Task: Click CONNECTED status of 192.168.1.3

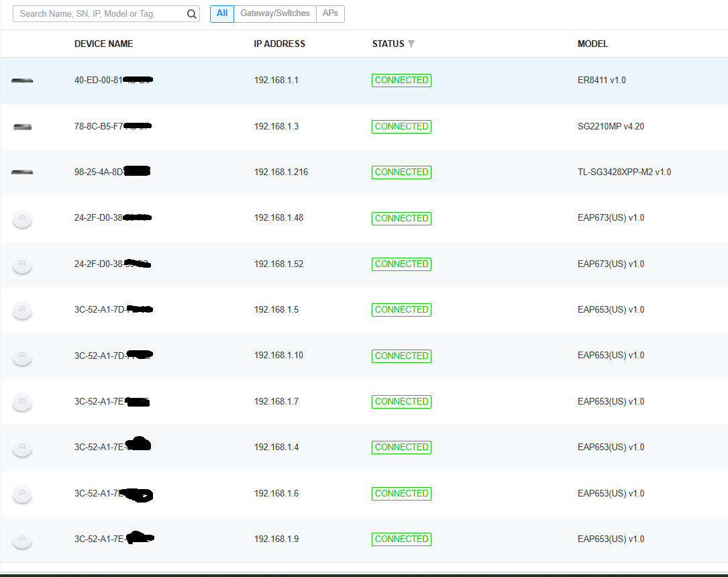Action: pos(401,126)
